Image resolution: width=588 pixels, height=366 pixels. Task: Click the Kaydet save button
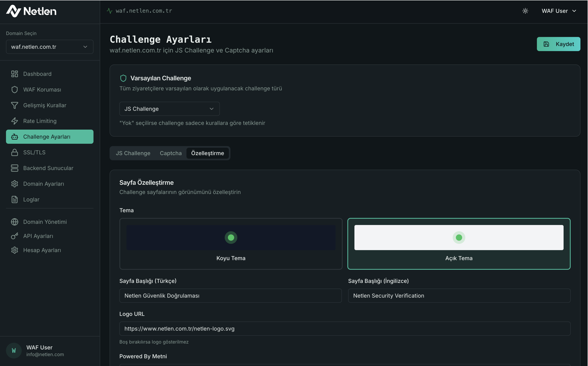coord(559,44)
